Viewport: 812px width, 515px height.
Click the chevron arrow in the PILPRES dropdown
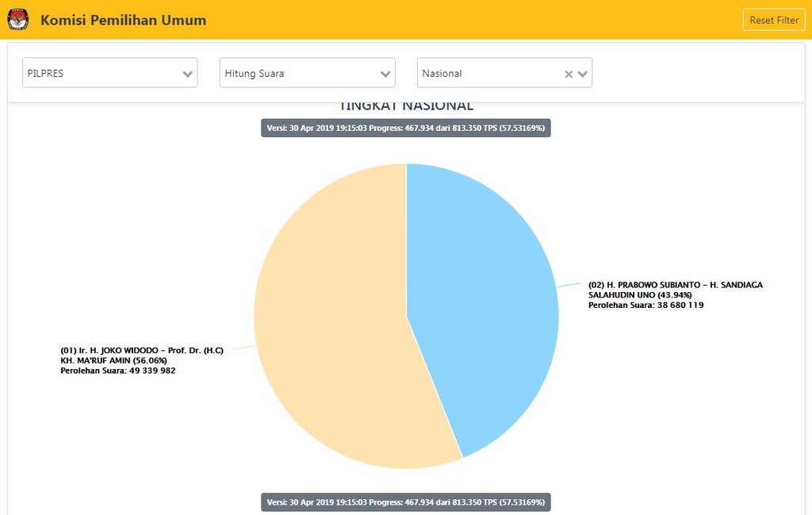(187, 74)
